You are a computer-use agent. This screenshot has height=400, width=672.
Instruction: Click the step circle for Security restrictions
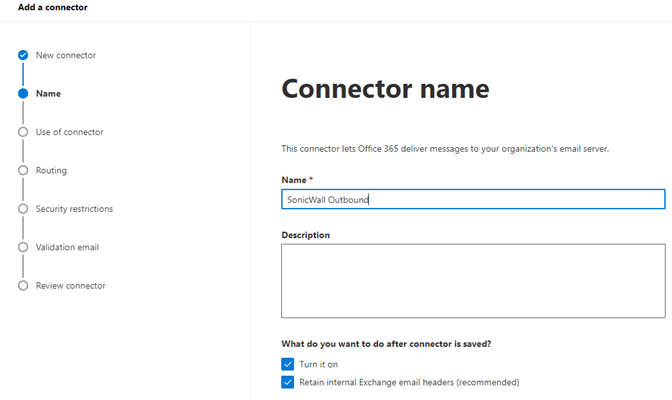(23, 208)
